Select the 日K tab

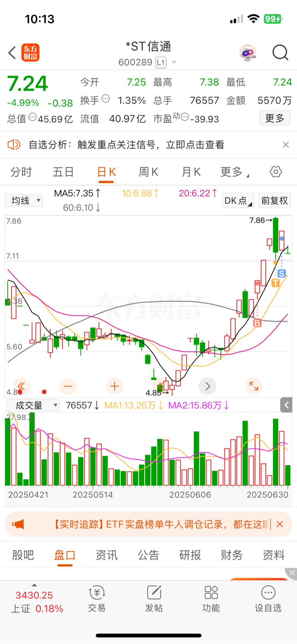106,172
